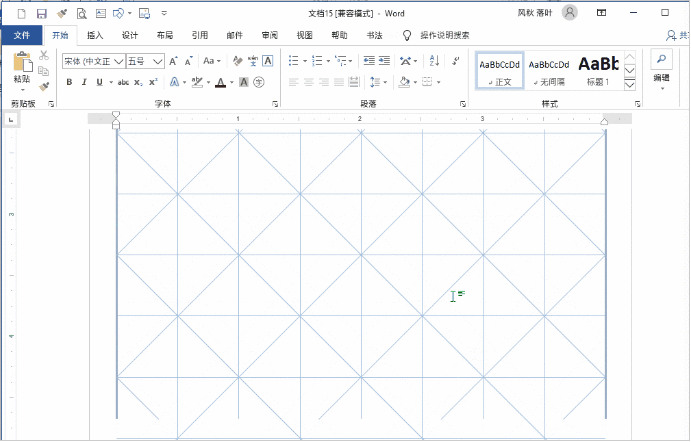This screenshot has height=442, width=691.
Task: Open the Asian layout dropdown in the paragraph group
Action: [408, 61]
